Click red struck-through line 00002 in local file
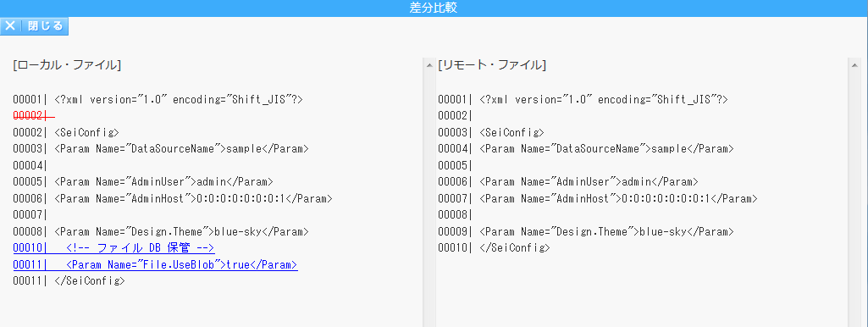The image size is (868, 327). point(34,116)
